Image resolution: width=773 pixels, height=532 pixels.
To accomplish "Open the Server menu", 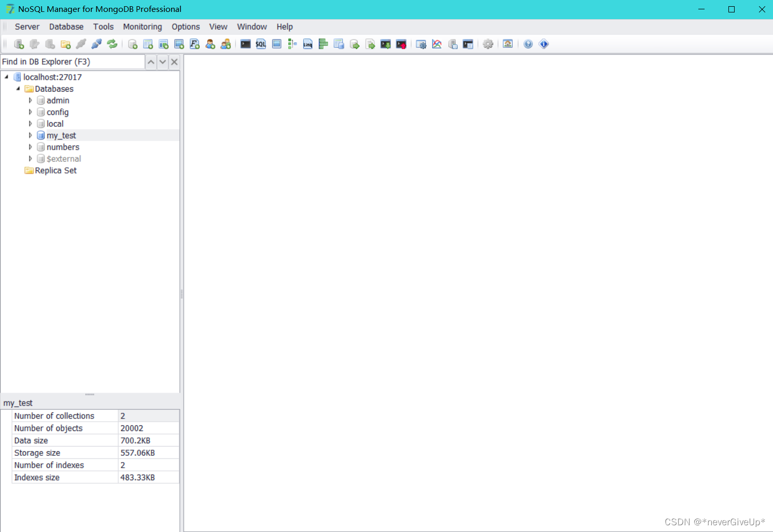I will (27, 27).
